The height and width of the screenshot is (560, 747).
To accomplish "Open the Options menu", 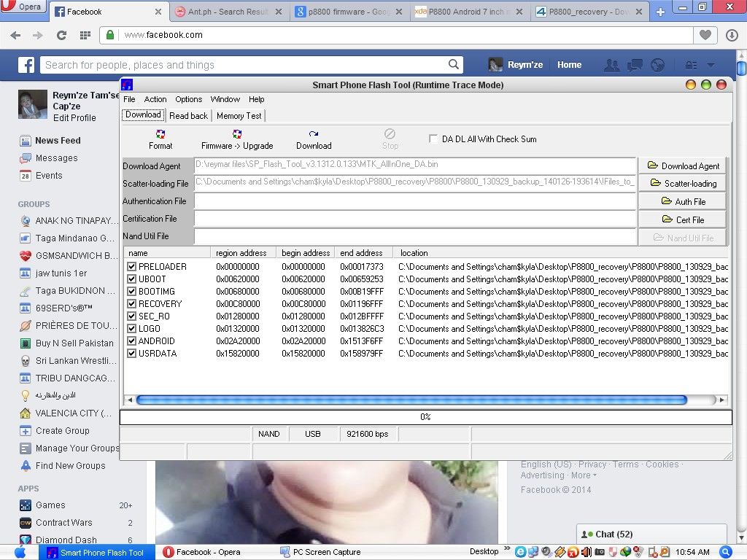I will click(188, 99).
